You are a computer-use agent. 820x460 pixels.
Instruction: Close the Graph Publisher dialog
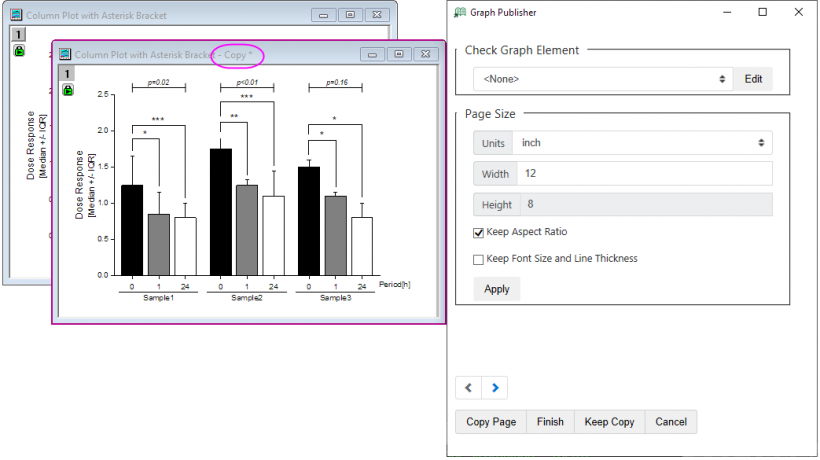799,12
